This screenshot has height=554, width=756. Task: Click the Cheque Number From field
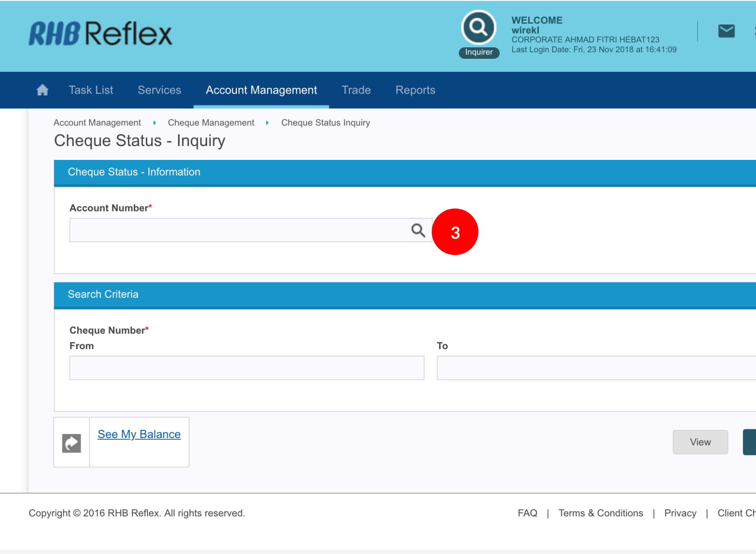click(x=247, y=368)
